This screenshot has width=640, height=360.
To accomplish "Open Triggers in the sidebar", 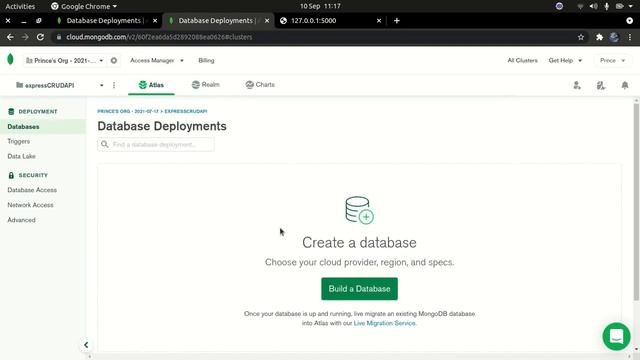I will point(19,141).
